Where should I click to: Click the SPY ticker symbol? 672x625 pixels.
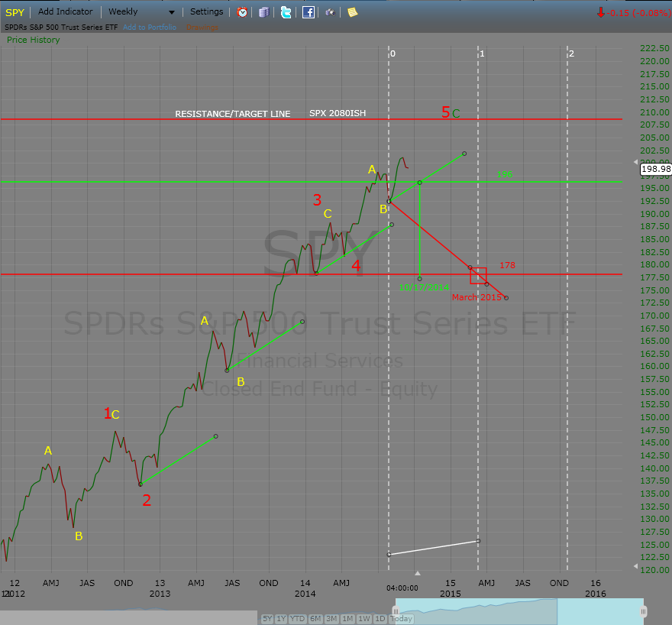click(x=15, y=12)
